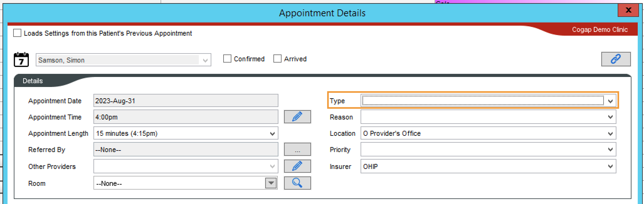Click the blue chain link icon button
Viewport: 644px width, 204px height.
(x=616, y=59)
